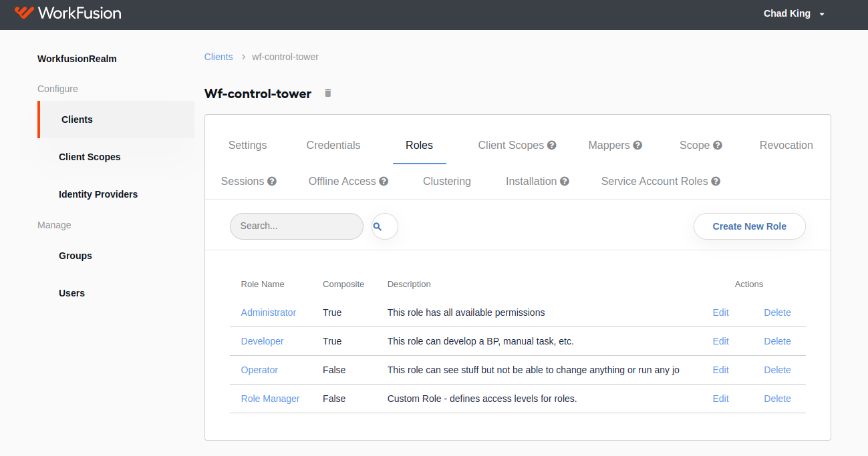868x456 pixels.
Task: Delete the Operator role
Action: 777,370
